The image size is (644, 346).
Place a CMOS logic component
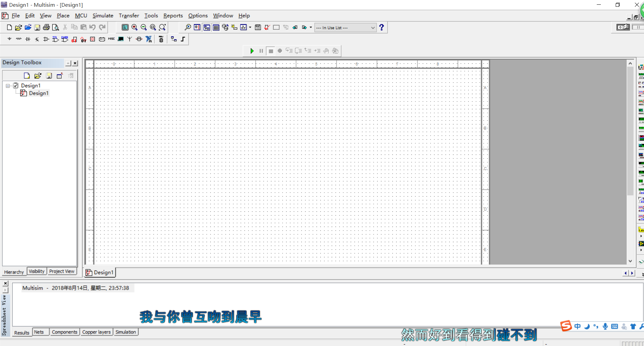(65, 39)
